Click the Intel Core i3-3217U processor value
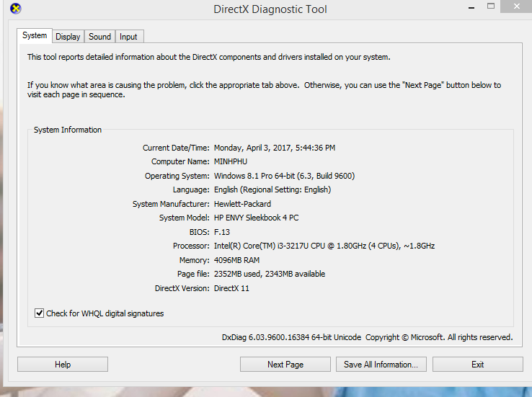Image resolution: width=532 pixels, height=397 pixels. pos(324,246)
